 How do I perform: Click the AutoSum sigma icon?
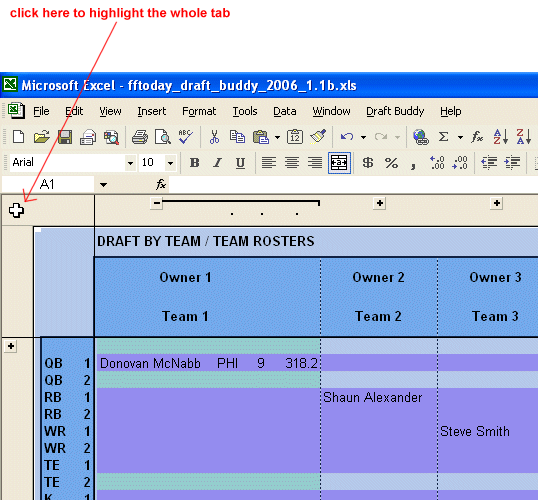pos(443,137)
